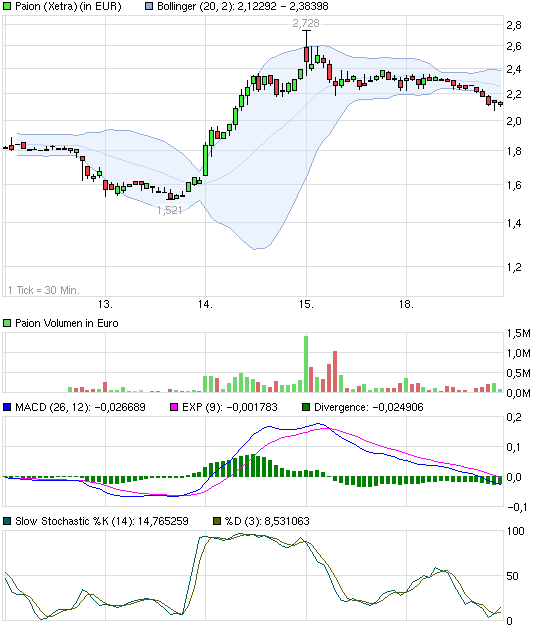Click the magenta EXP (9) legend swatch

(x=174, y=408)
